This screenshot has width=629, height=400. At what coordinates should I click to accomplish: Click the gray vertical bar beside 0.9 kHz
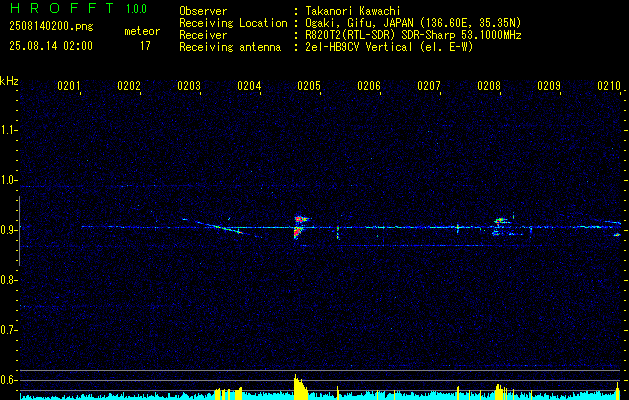tap(19, 231)
